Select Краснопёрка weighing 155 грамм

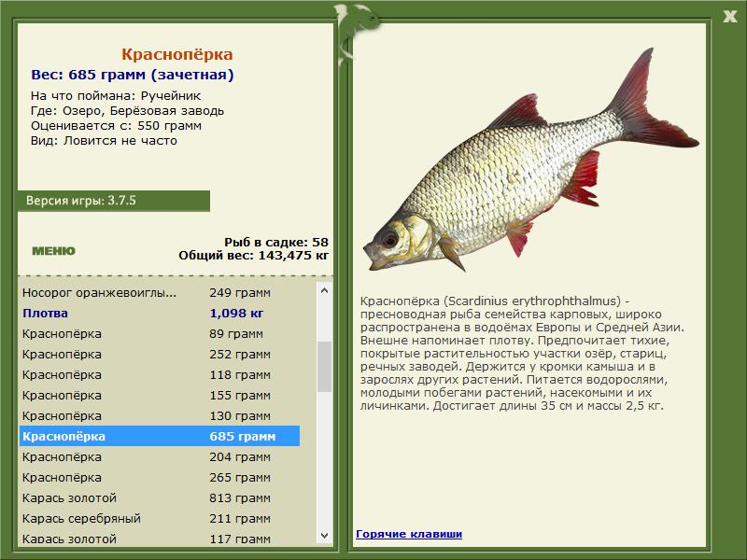click(x=160, y=395)
